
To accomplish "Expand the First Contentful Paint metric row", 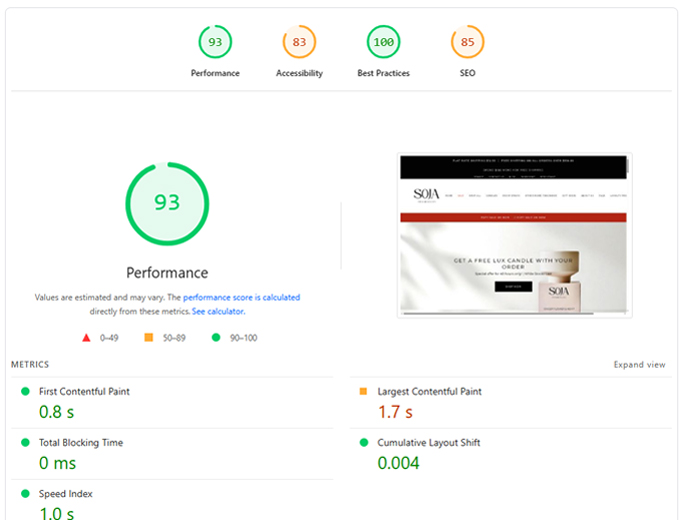I will [84, 392].
